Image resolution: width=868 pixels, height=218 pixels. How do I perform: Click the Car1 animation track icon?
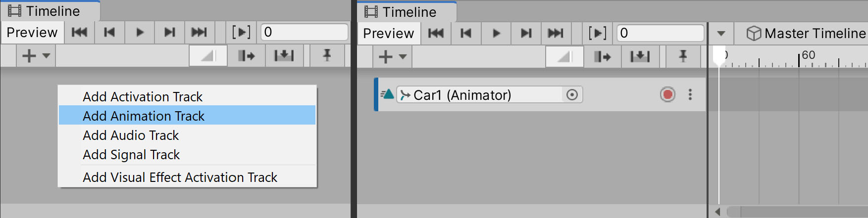pyautogui.click(x=387, y=94)
